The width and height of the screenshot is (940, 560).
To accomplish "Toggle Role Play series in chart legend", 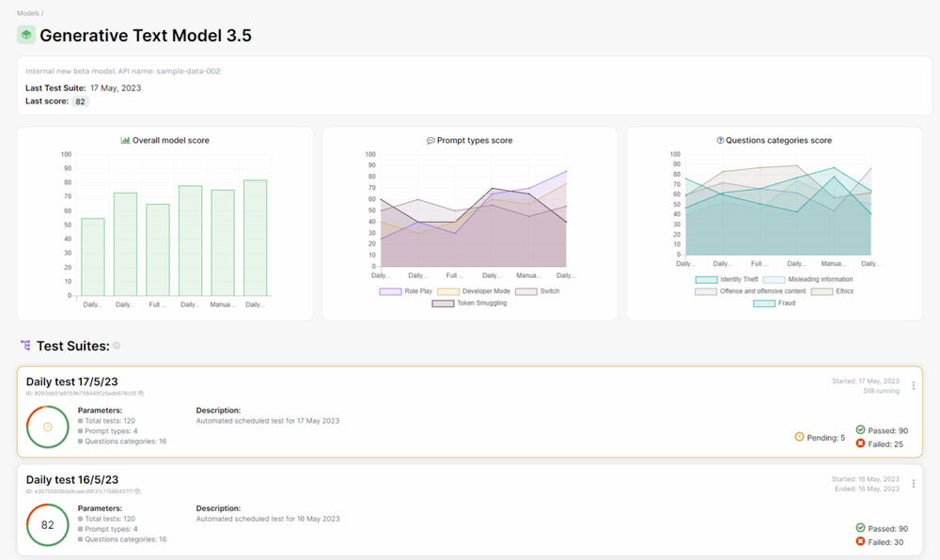I will click(404, 291).
